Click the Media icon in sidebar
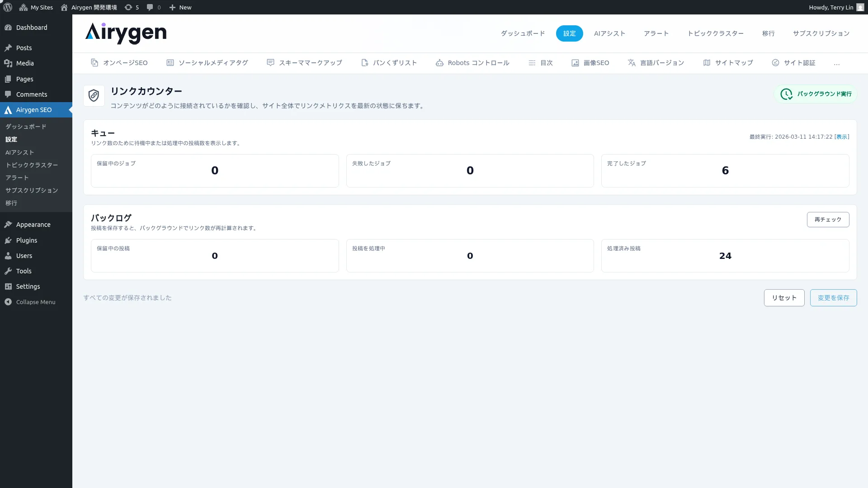This screenshot has height=488, width=868. click(x=8, y=63)
